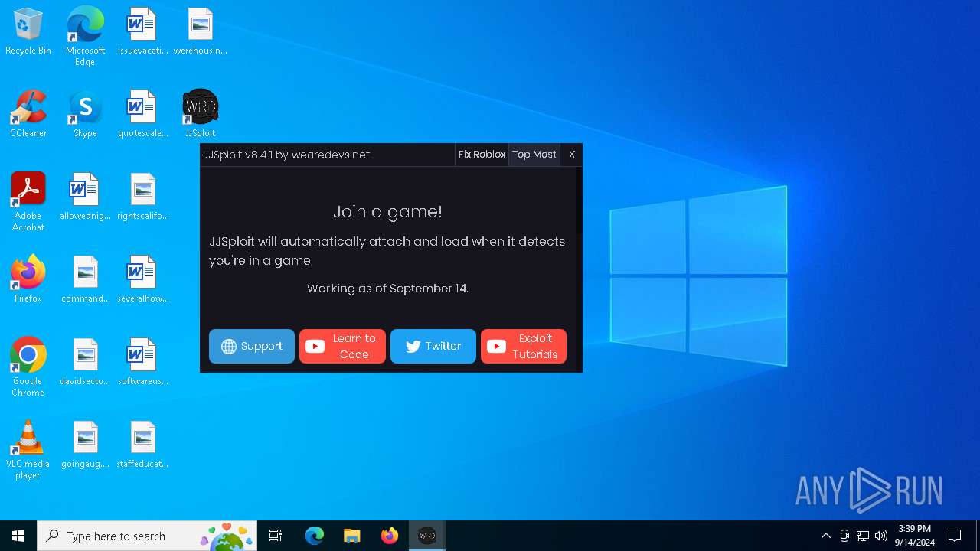Viewport: 980px width, 551px height.
Task: Launch Edge from the taskbar
Action: [315, 536]
